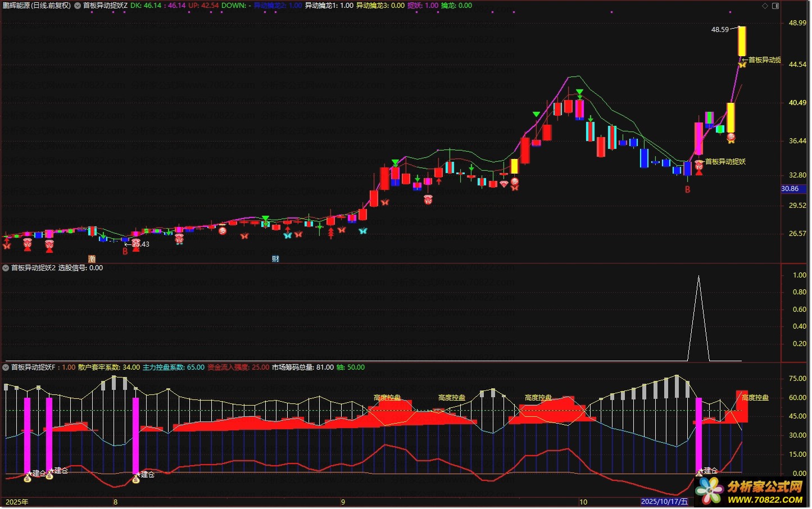Click the 建仓 label in the October area
The height and width of the screenshot is (509, 812).
pos(711,471)
